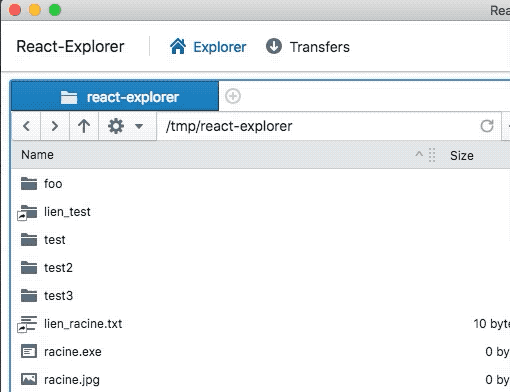Click the column resize grip handle
Image resolution: width=510 pixels, height=392 pixels.
click(x=432, y=155)
